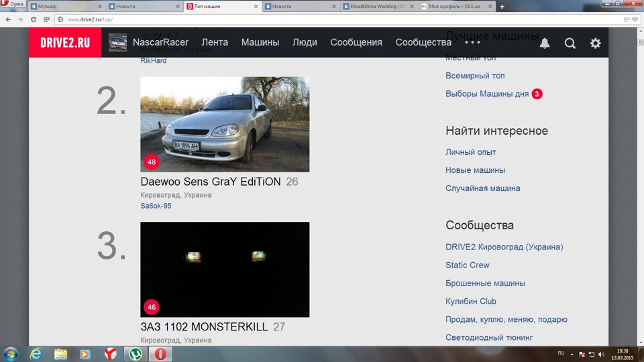This screenshot has height=362, width=644.
Task: Open Личный опыт link
Action: tap(471, 152)
